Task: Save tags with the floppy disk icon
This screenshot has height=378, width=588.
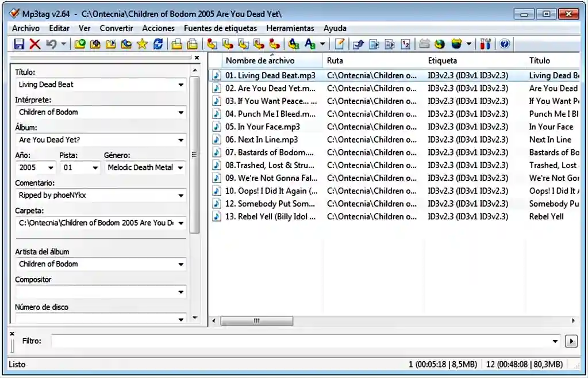Action: click(x=19, y=44)
